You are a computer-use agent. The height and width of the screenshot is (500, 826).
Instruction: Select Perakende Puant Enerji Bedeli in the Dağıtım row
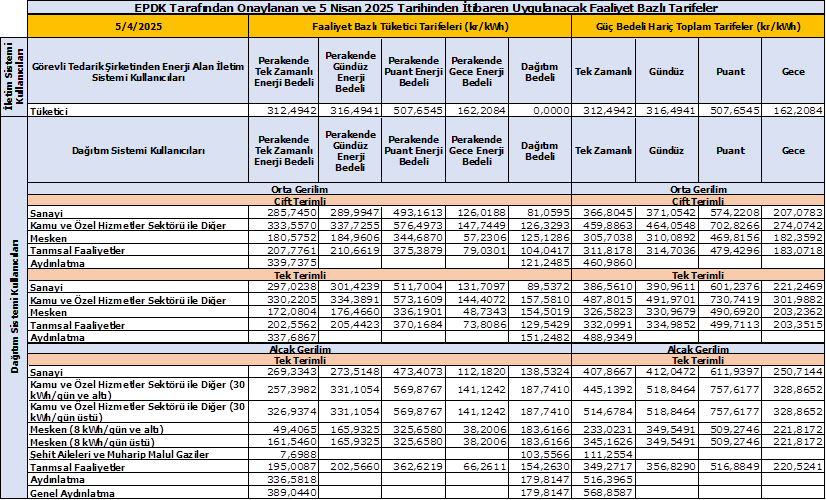tap(413, 151)
